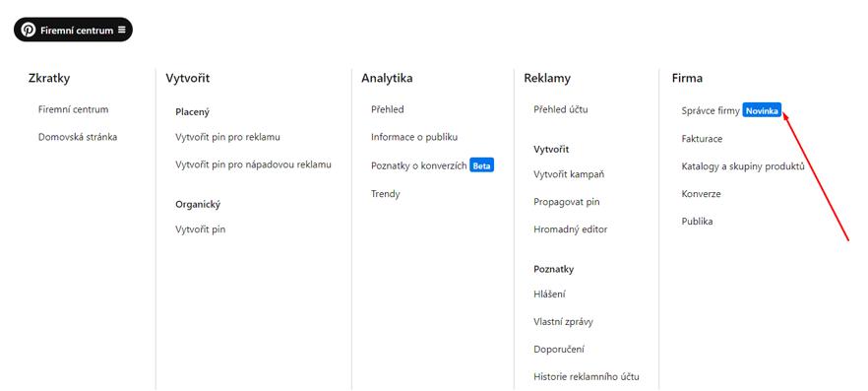Choose Propagovat pin
This screenshot has height=391, width=868.
coord(567,202)
